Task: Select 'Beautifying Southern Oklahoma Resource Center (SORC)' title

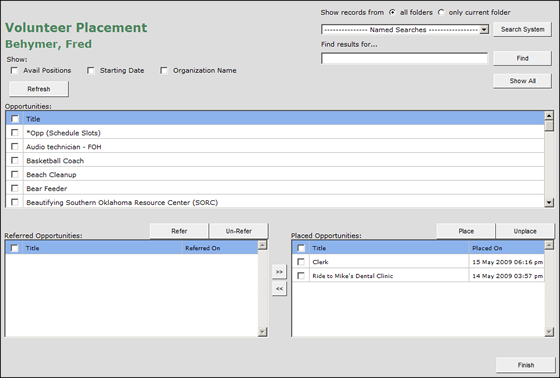Action: 122,203
